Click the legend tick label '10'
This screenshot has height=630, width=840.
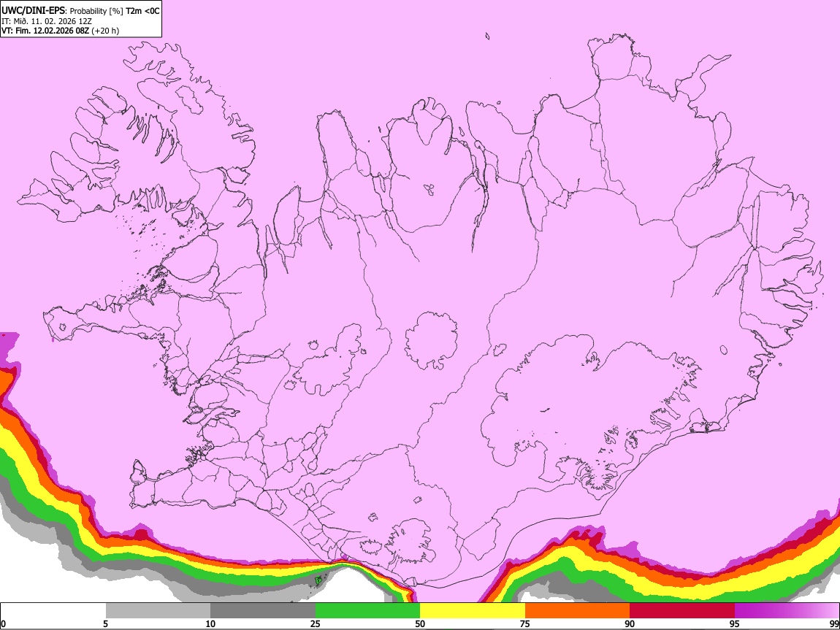(210, 624)
